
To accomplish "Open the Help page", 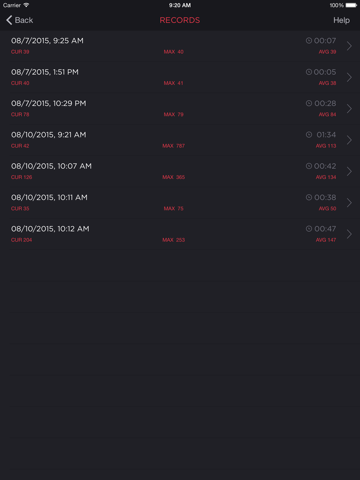I will coord(341,20).
